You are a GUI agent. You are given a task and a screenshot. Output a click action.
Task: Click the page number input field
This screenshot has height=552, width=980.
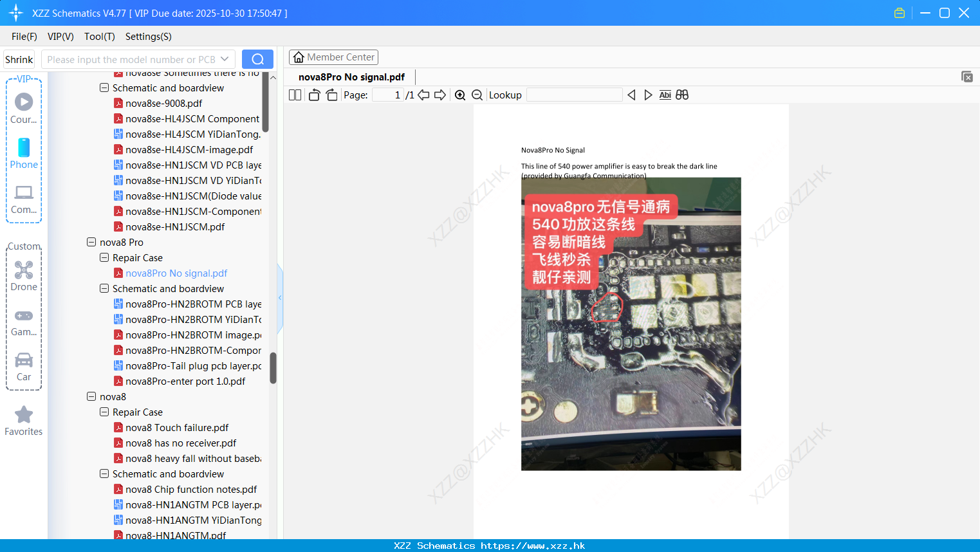pyautogui.click(x=388, y=95)
